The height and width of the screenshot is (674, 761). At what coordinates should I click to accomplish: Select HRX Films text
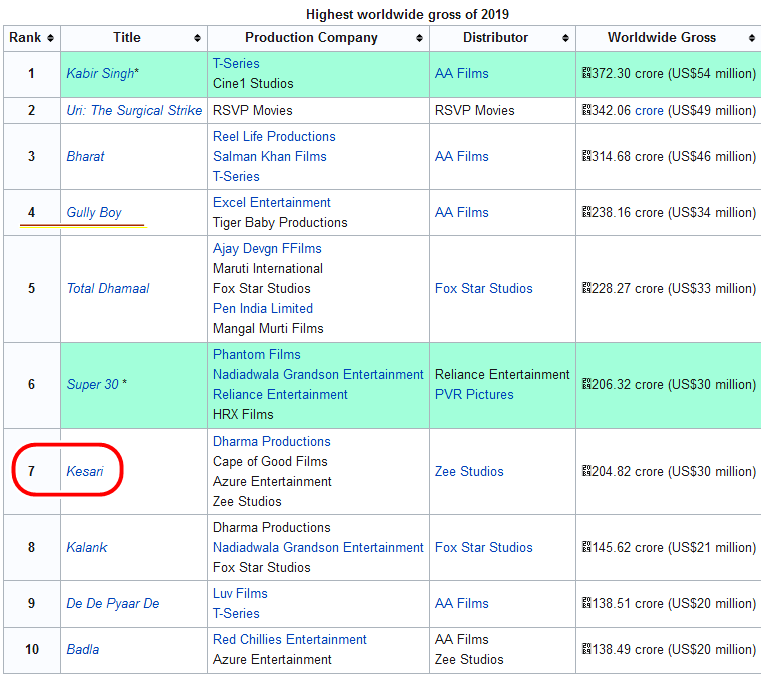pyautogui.click(x=243, y=414)
